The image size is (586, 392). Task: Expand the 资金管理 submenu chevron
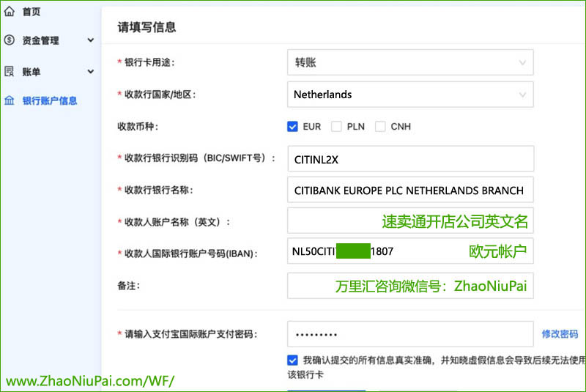pos(91,40)
